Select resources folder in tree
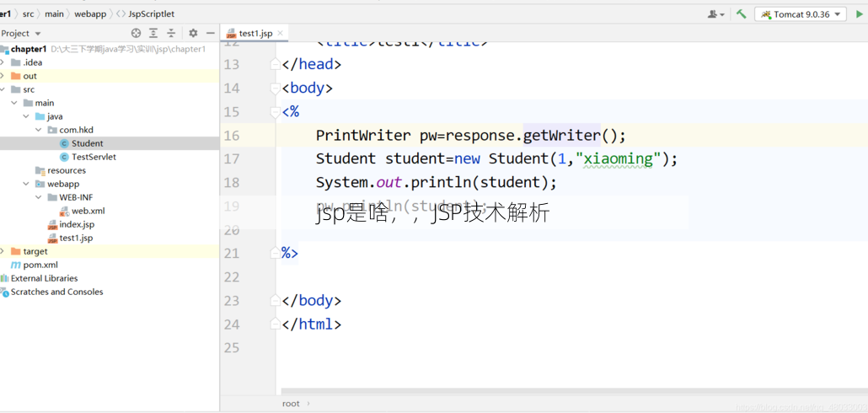 coord(67,170)
